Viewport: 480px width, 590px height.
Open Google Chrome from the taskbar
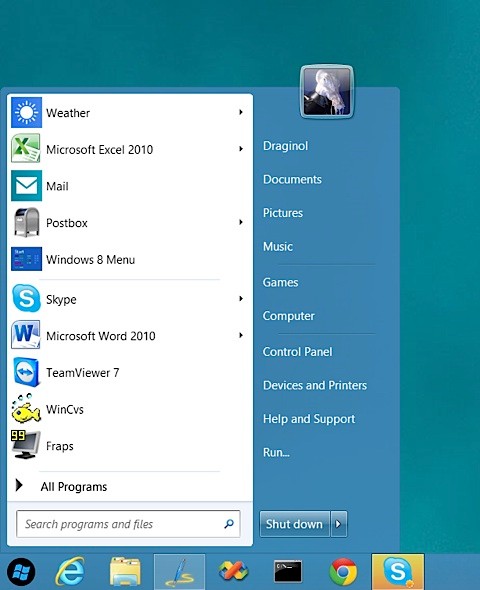click(343, 572)
